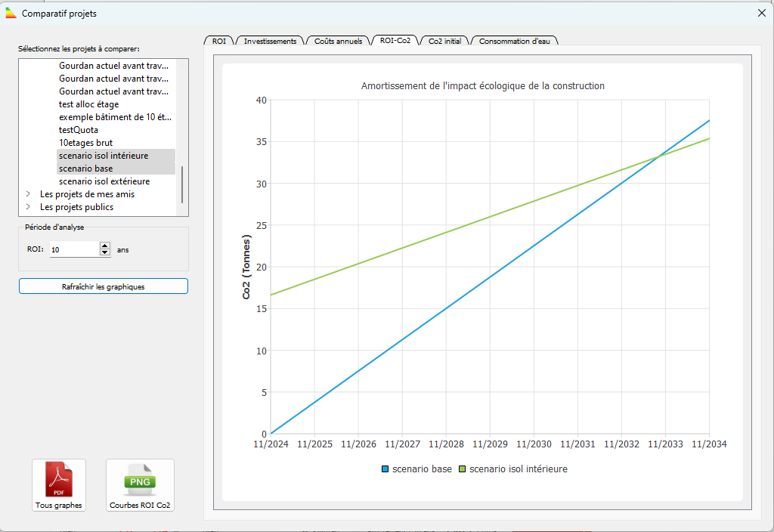Select the 10etages brut project
This screenshot has height=532, width=774.
coord(86,143)
